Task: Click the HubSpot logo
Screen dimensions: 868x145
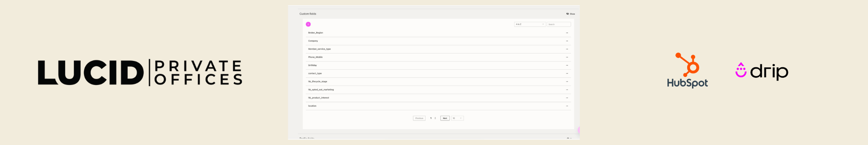Action: tap(688, 70)
